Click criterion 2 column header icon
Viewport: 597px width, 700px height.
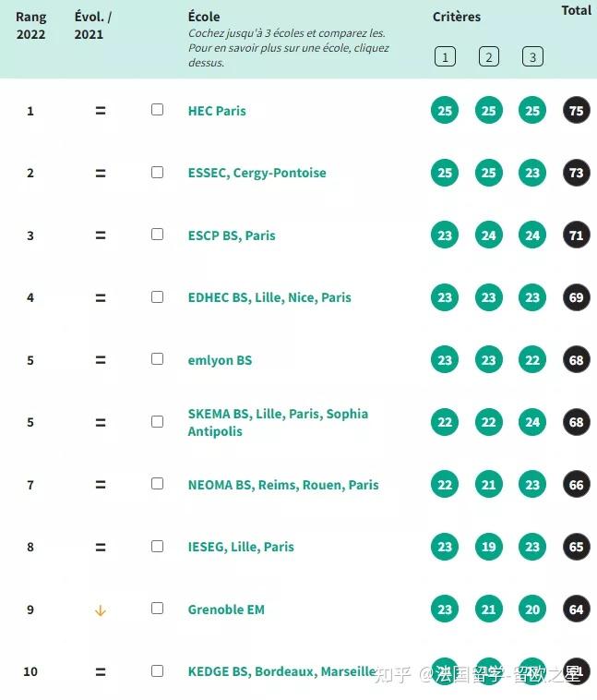(489, 57)
